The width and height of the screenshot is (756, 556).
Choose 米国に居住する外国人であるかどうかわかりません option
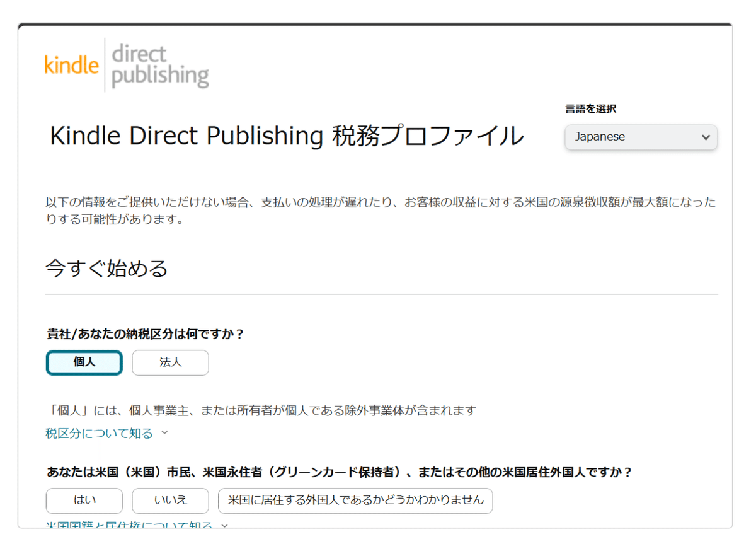[355, 501]
